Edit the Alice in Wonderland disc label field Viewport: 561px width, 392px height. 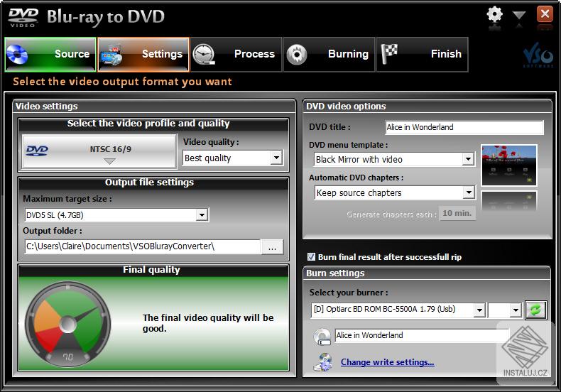[422, 335]
